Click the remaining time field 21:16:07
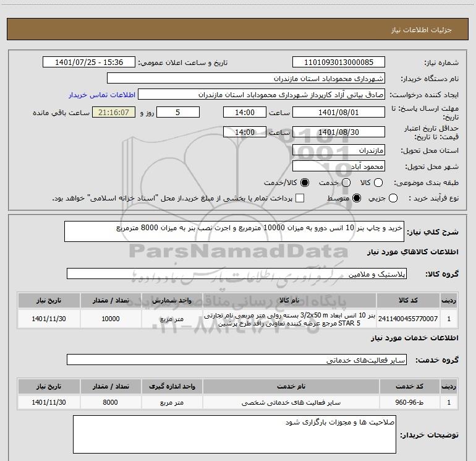The width and height of the screenshot is (476, 461). [114, 112]
